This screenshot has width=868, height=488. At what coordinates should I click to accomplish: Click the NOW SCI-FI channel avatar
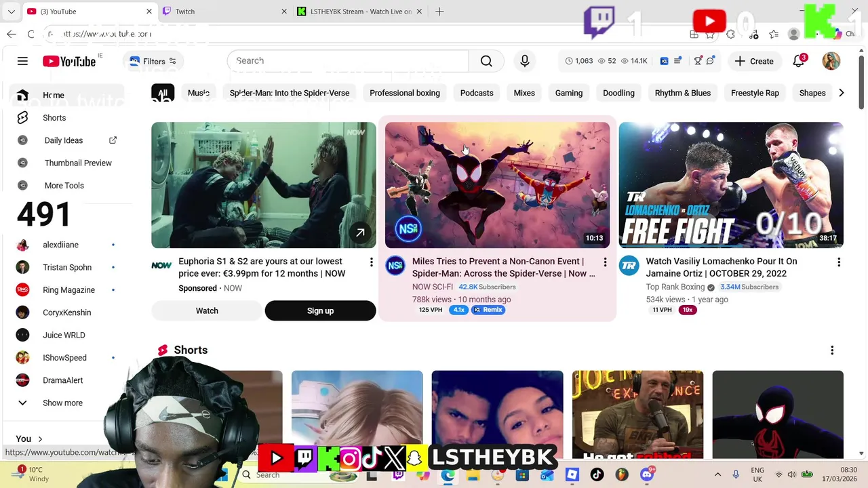tap(395, 266)
